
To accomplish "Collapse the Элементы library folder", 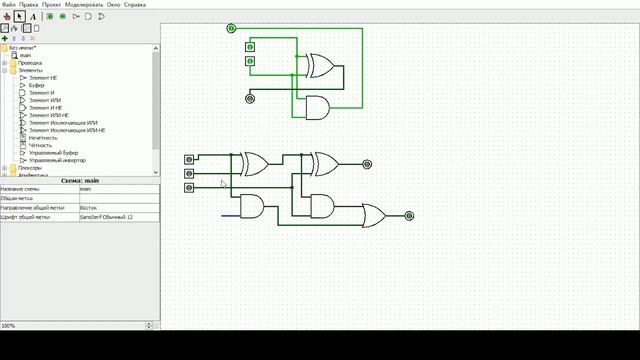I will click(x=5, y=70).
